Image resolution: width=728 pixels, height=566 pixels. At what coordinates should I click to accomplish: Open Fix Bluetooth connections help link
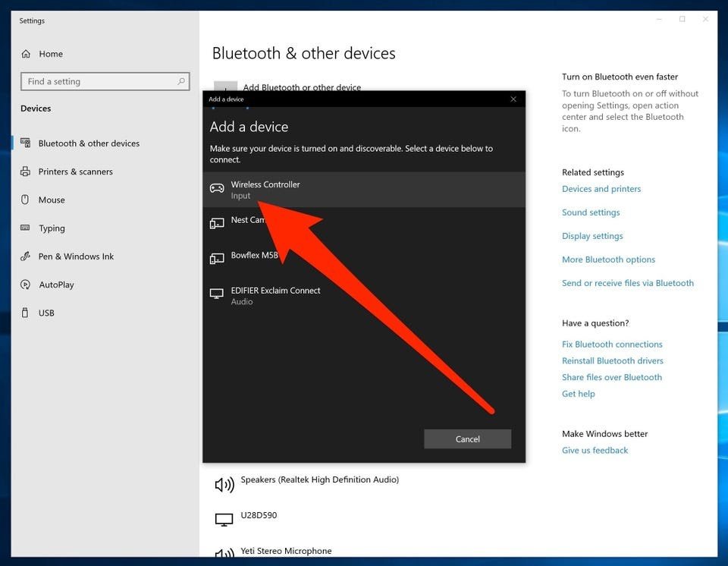pyautogui.click(x=612, y=344)
